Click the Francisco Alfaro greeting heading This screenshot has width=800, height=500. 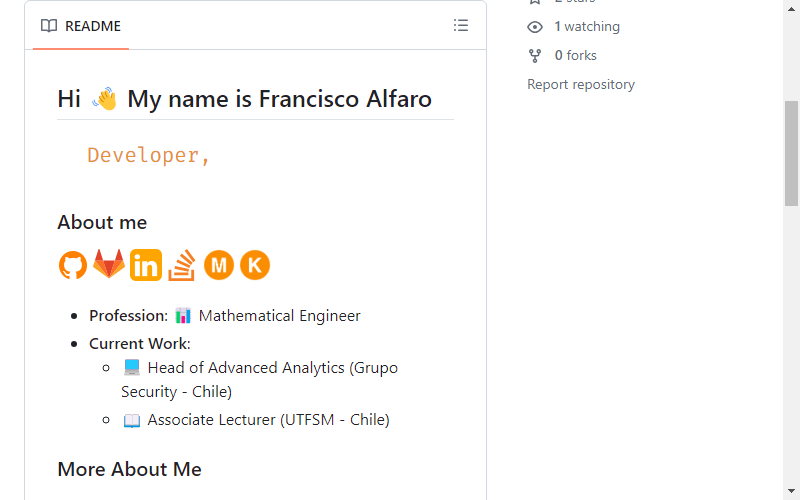click(x=244, y=99)
